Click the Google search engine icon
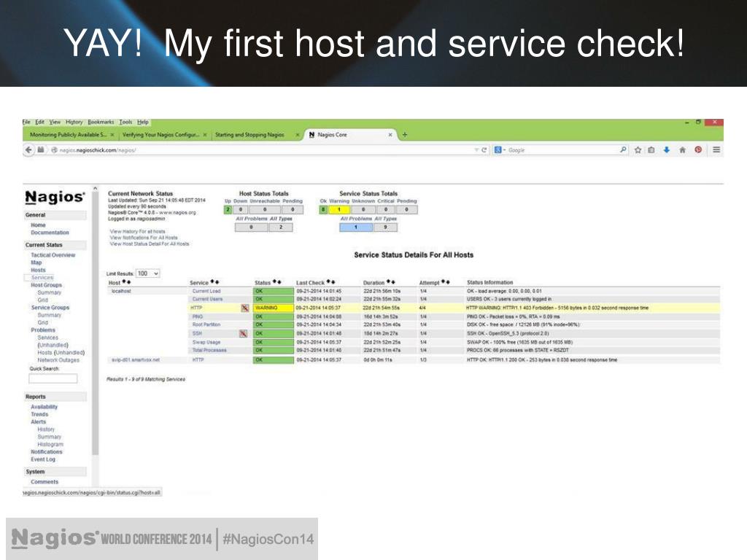Viewport: 747px width, 560px height. [x=498, y=150]
